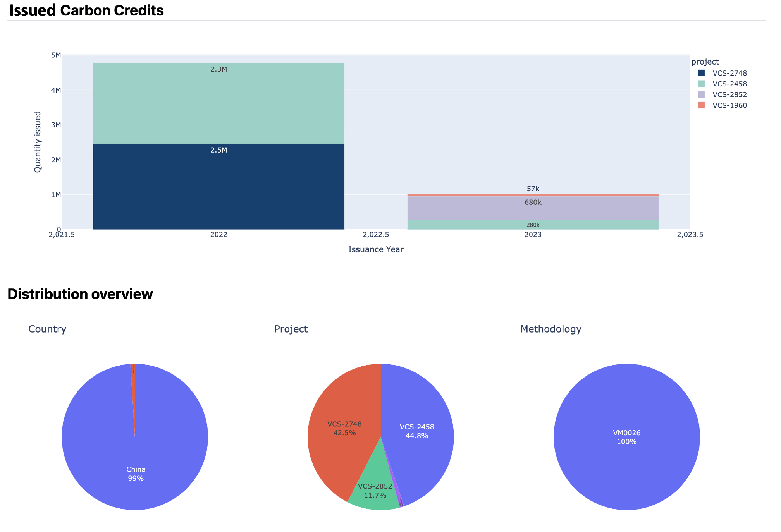Click the Issuance Year axis title
The image size is (781, 532).
click(376, 250)
